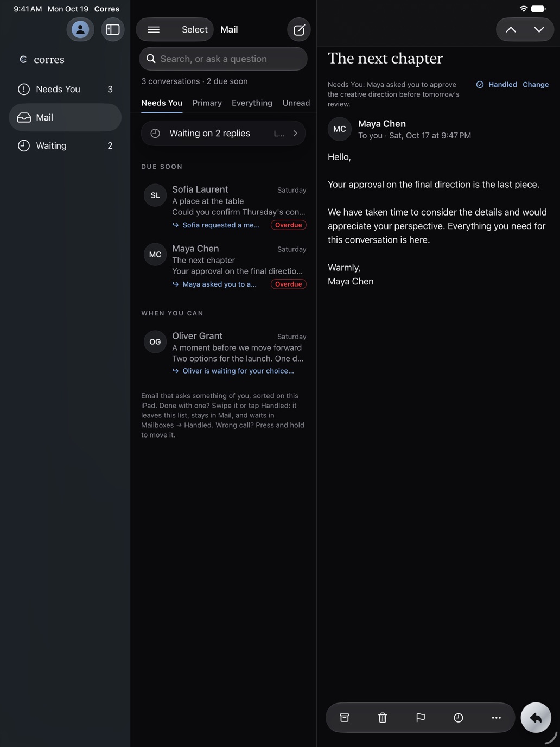Open the hamburger list menu
This screenshot has width=560, height=747.
(154, 29)
